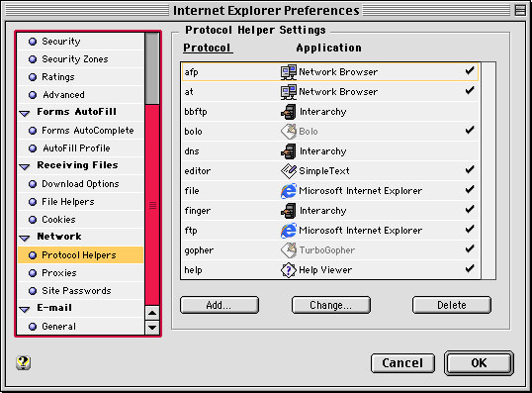Delete the selected protocol helper

[452, 305]
